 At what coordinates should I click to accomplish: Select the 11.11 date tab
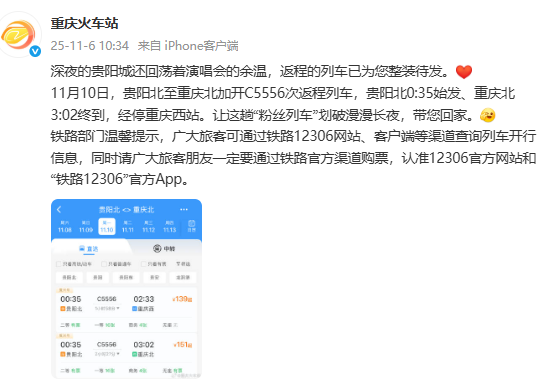click(x=128, y=227)
